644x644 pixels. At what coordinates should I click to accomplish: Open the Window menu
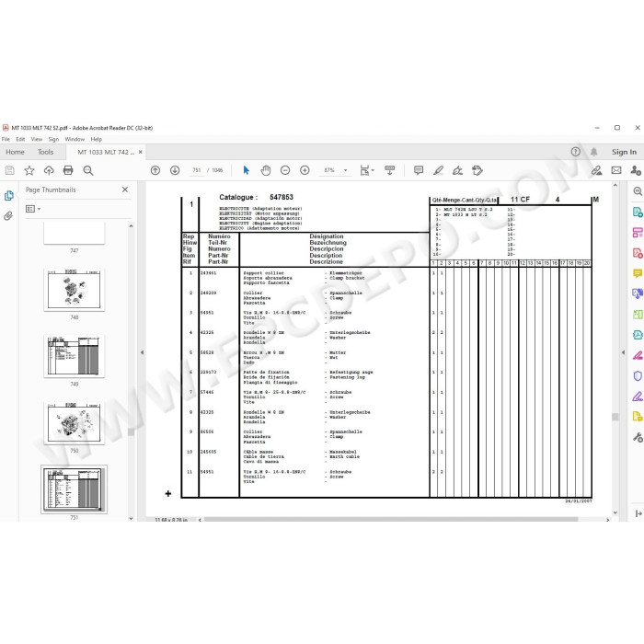(x=75, y=139)
